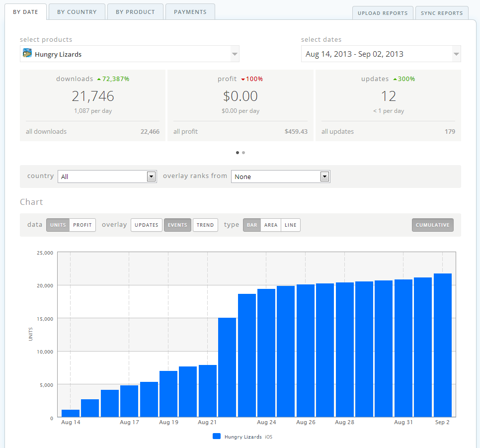Switch to the By Country tab

(77, 12)
